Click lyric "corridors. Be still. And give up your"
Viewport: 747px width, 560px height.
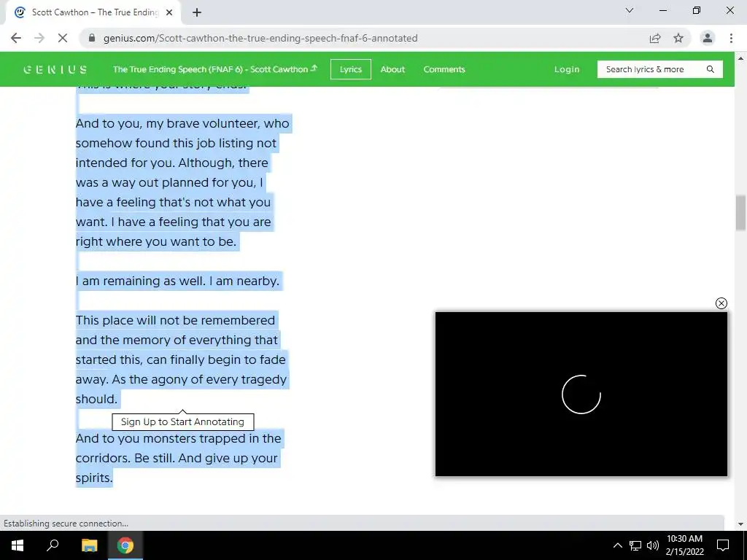177,458
